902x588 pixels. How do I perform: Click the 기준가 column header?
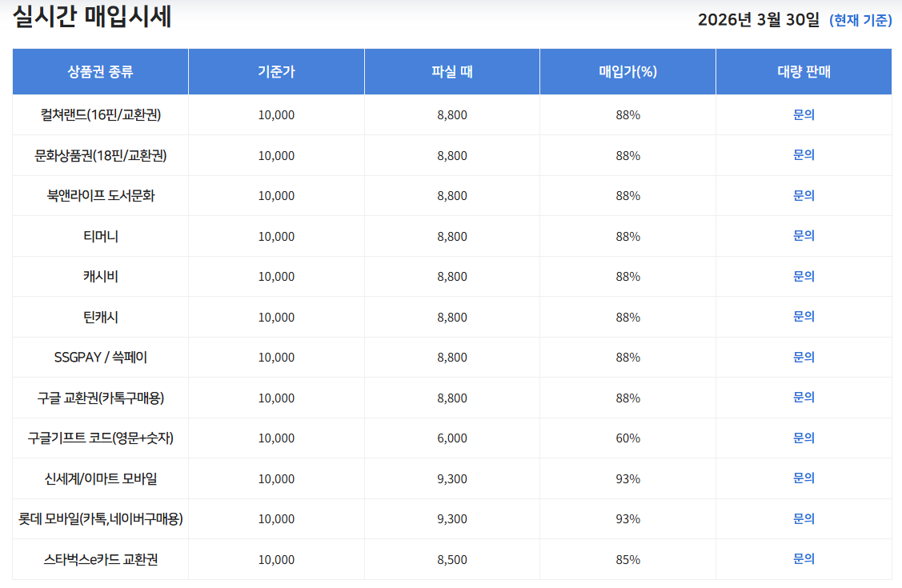pos(276,72)
